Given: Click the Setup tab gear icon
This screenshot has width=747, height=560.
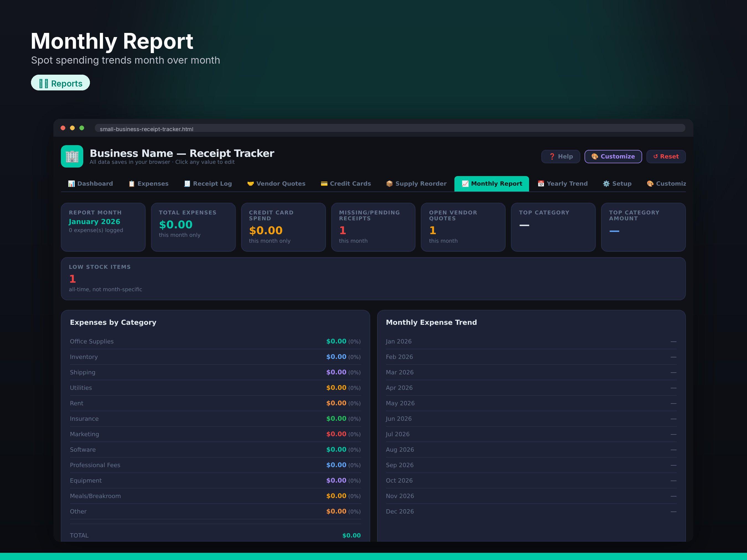Looking at the screenshot, I should (606, 184).
